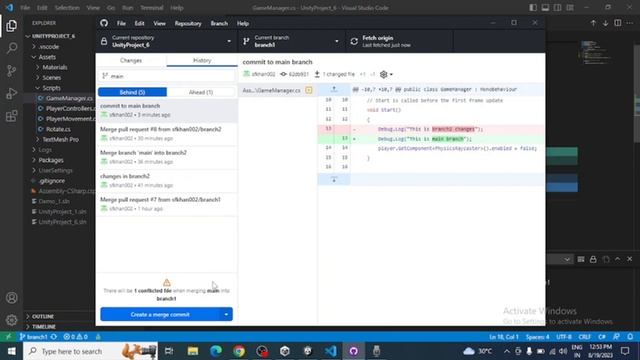This screenshot has height=360, width=640.
Task: Open GitHub Desktop Repository menu
Action: point(188,23)
